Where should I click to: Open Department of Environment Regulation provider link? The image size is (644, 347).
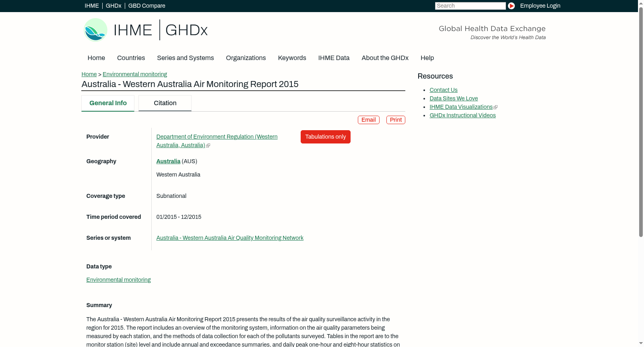point(217,141)
